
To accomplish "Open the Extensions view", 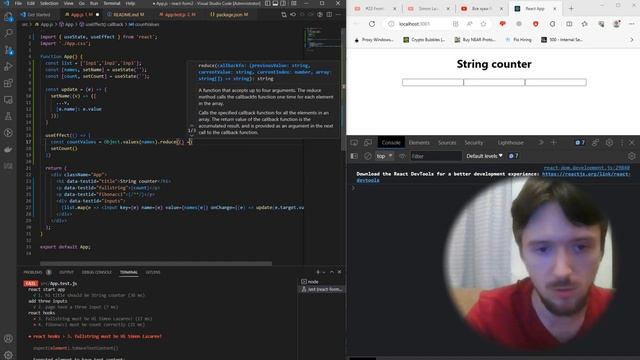I will point(8,83).
